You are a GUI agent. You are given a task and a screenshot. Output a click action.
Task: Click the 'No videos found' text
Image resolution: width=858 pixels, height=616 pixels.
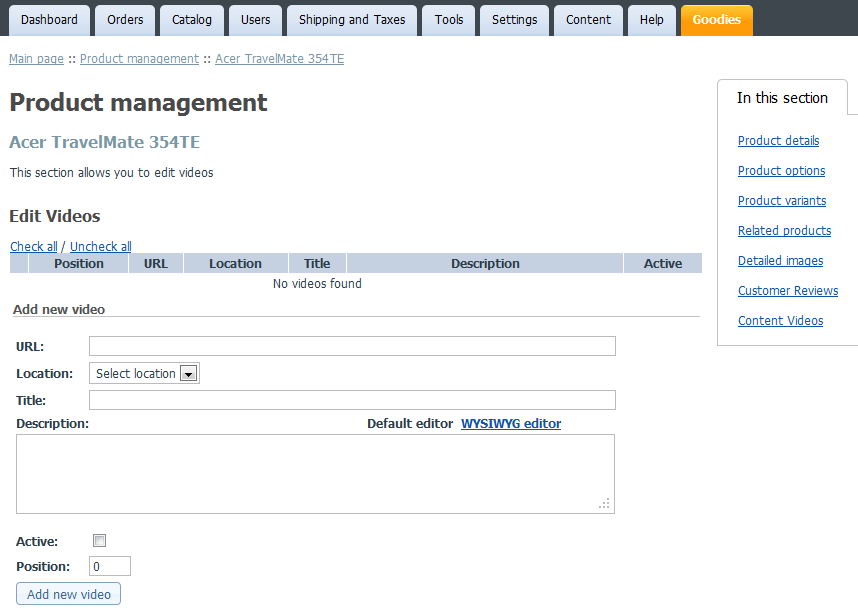(x=317, y=284)
